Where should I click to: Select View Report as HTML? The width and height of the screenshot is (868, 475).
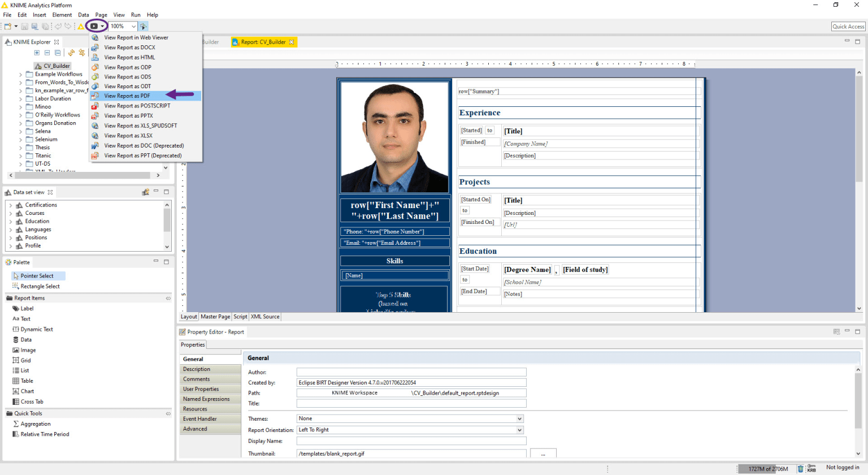coord(145,57)
